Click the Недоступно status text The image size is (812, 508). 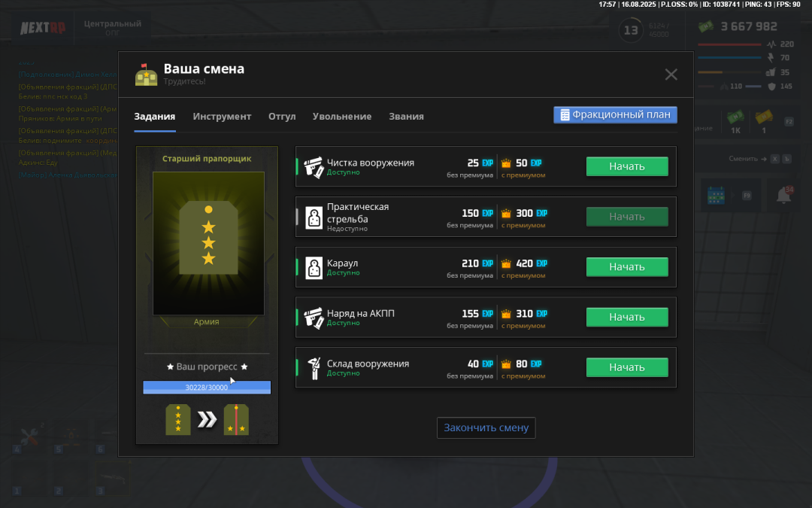point(347,229)
